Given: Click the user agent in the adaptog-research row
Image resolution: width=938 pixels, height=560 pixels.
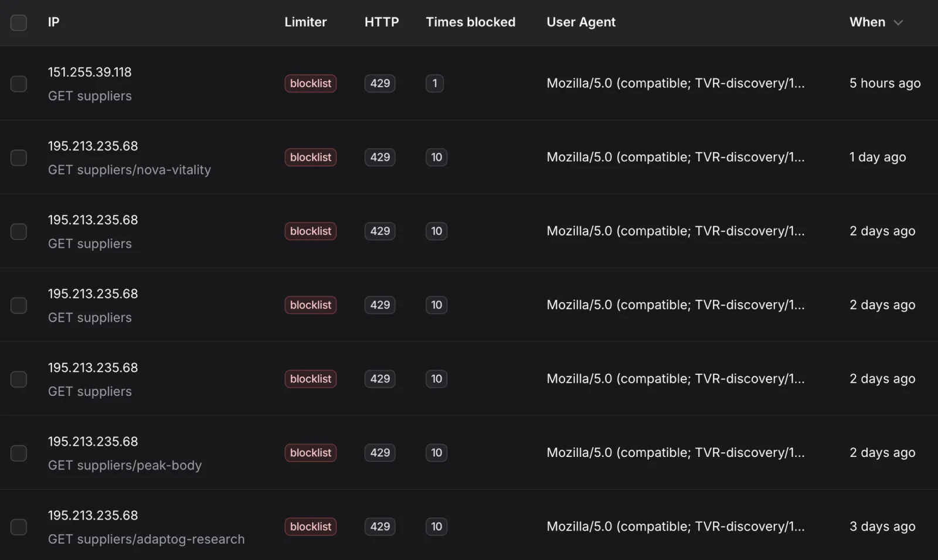Looking at the screenshot, I should 675,526.
